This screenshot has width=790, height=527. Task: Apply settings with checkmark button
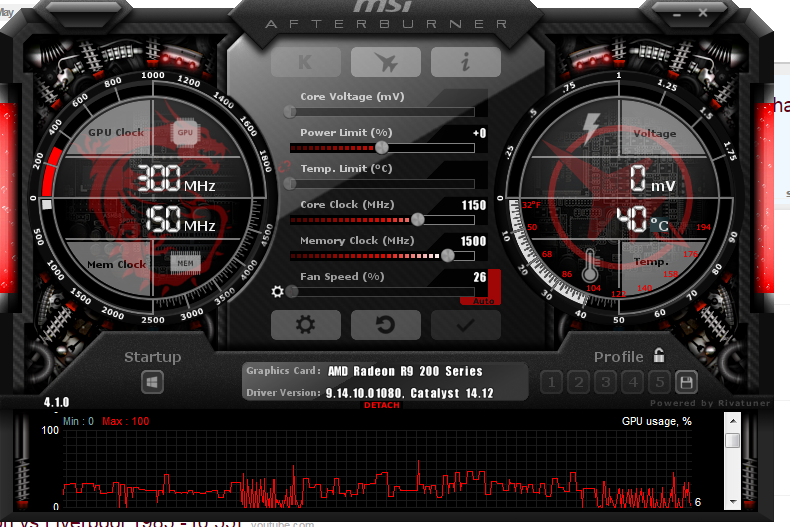click(x=466, y=325)
